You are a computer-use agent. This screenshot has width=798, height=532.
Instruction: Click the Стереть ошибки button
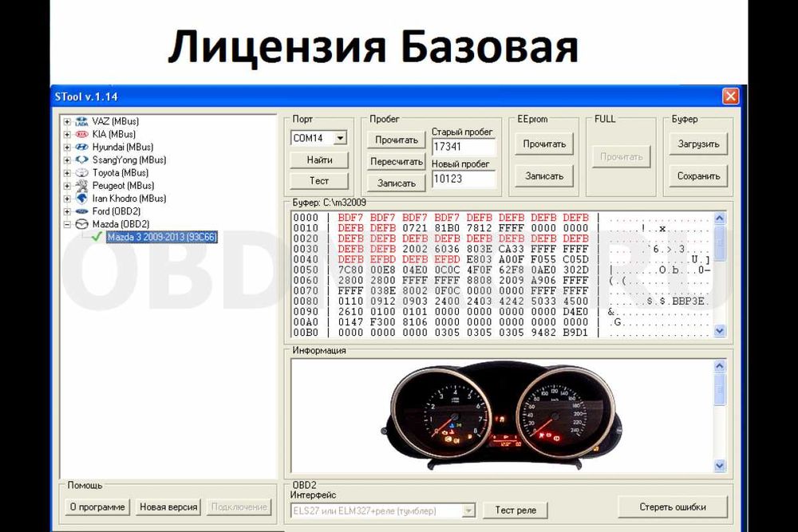[672, 507]
